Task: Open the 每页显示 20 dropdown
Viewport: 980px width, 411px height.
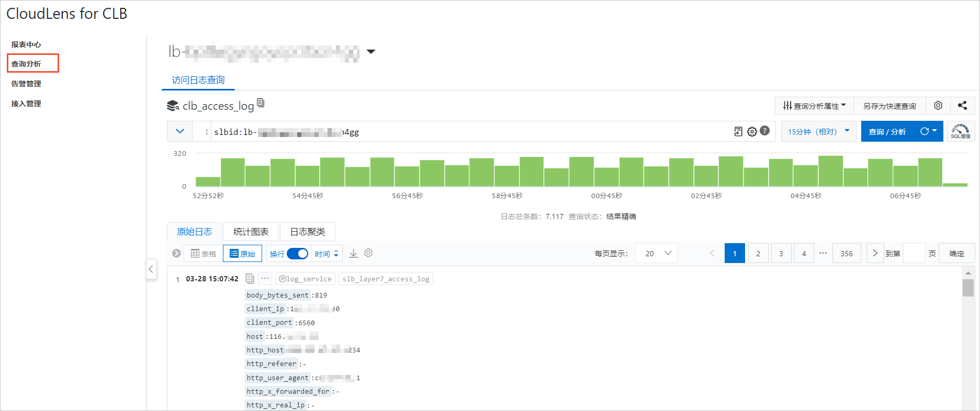Action: pos(656,253)
